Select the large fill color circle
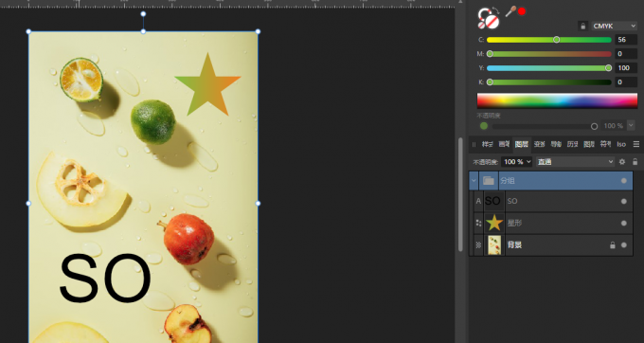This screenshot has width=644, height=343. coord(492,22)
